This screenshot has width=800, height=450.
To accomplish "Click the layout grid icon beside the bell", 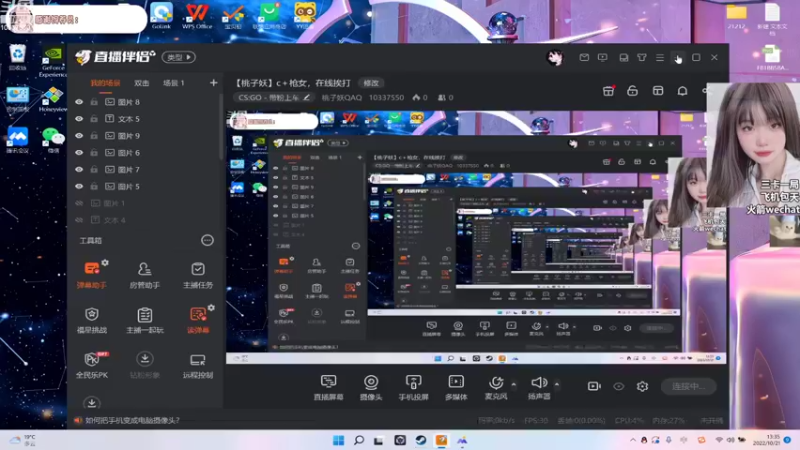I will point(658,91).
